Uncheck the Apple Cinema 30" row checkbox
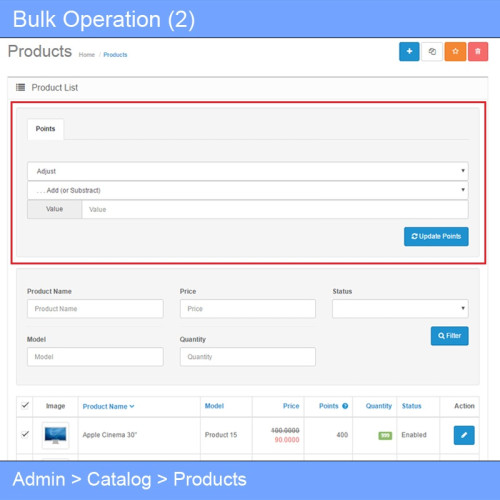 click(25, 434)
